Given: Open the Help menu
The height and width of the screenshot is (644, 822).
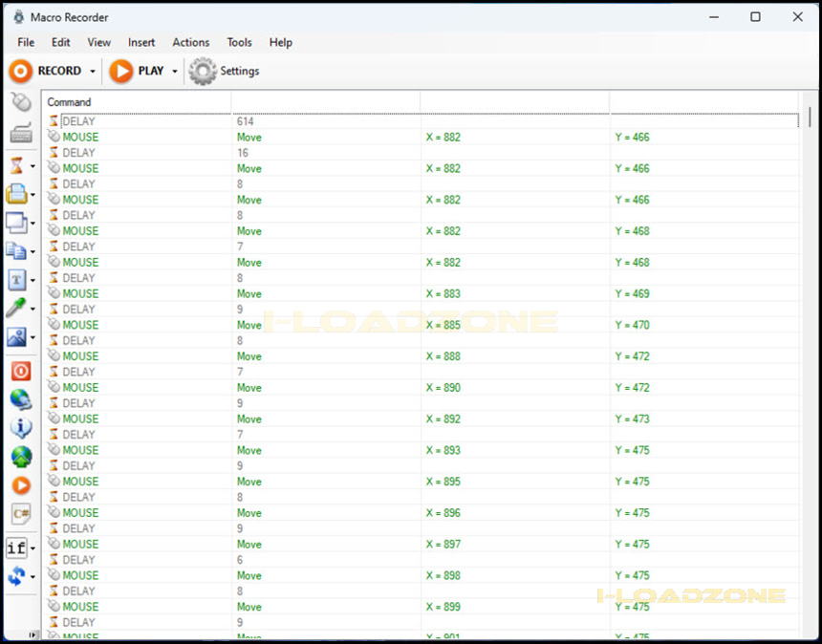Looking at the screenshot, I should tap(280, 42).
